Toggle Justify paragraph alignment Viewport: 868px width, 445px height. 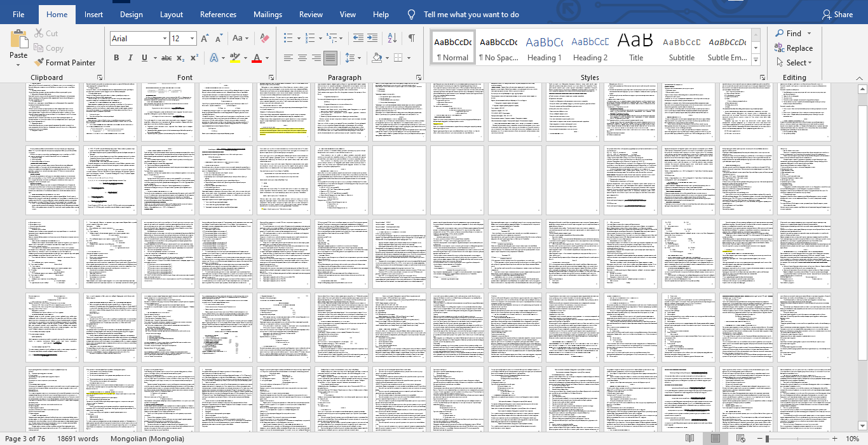tap(330, 58)
